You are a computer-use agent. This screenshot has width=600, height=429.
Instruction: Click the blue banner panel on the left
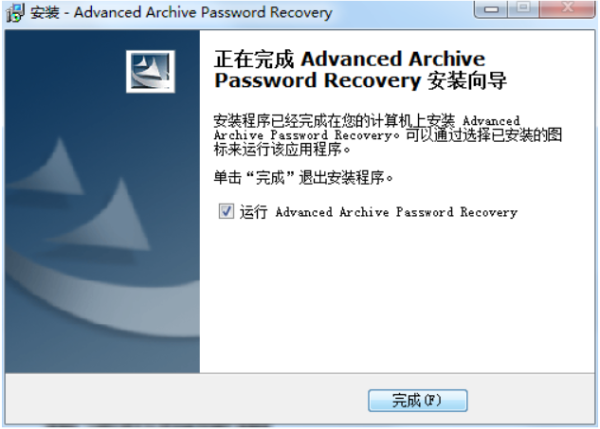coord(102,201)
